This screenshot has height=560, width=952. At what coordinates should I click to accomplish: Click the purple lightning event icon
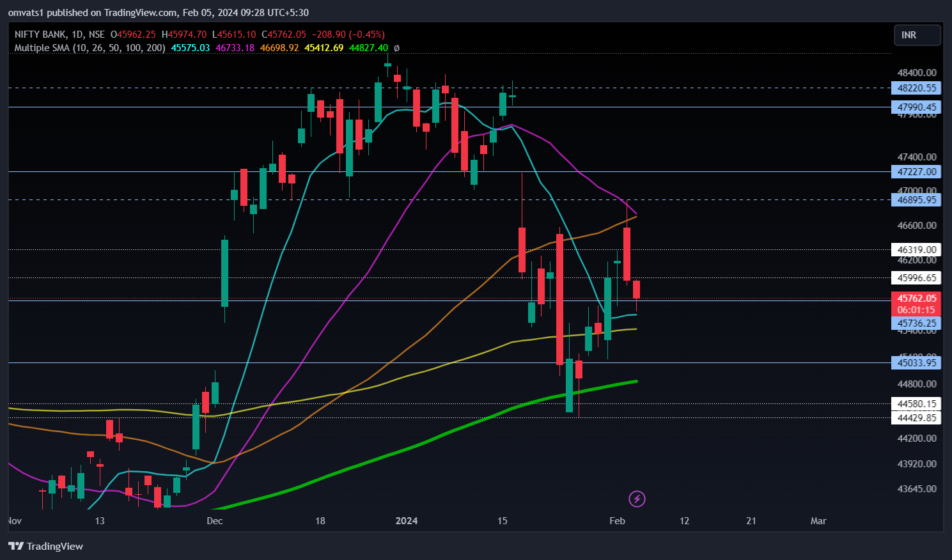[x=637, y=499]
